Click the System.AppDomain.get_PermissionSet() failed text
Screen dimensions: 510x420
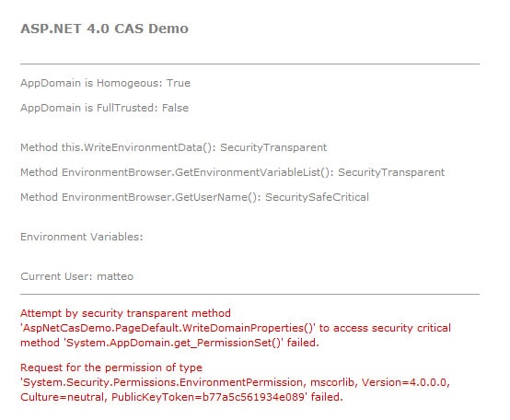tap(191, 343)
